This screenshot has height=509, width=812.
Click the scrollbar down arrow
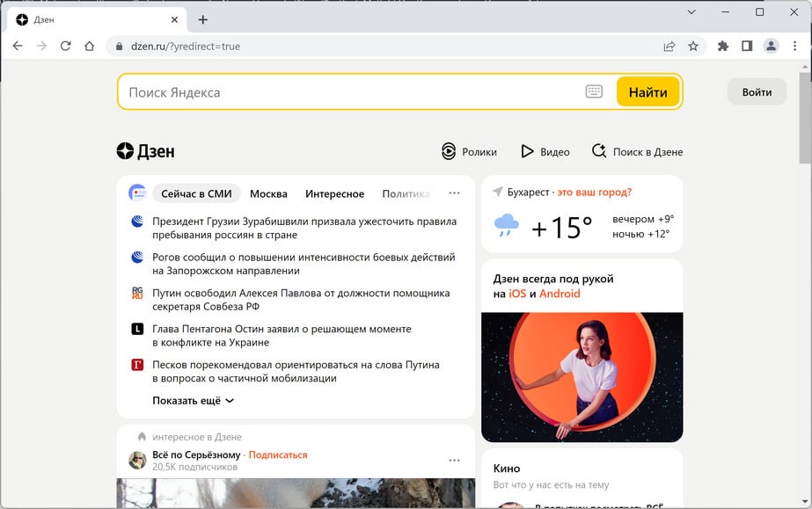coord(805,502)
